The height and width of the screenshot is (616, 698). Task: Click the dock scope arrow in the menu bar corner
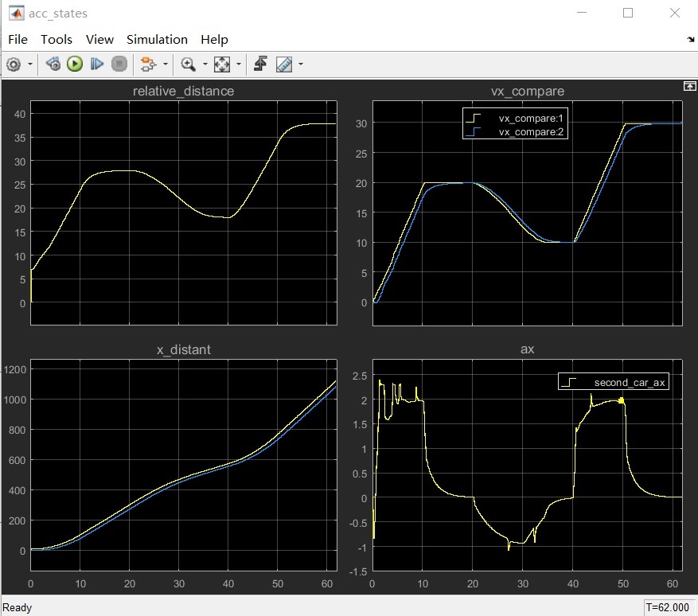coord(690,40)
